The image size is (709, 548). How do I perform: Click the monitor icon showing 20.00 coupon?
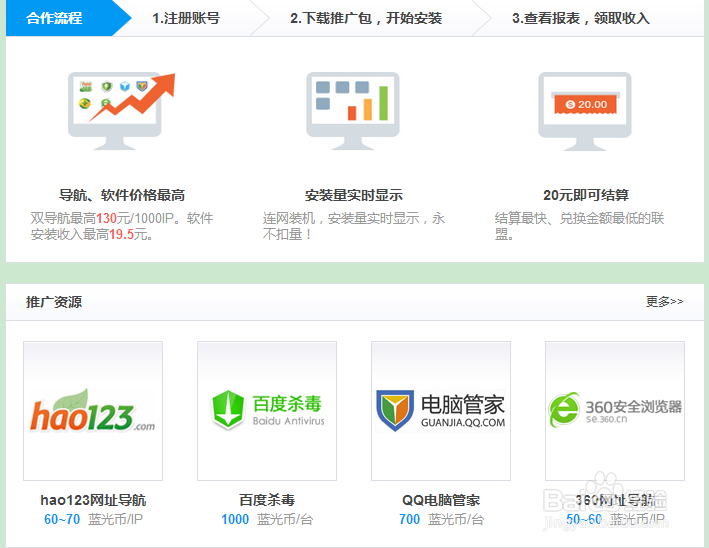(x=585, y=111)
